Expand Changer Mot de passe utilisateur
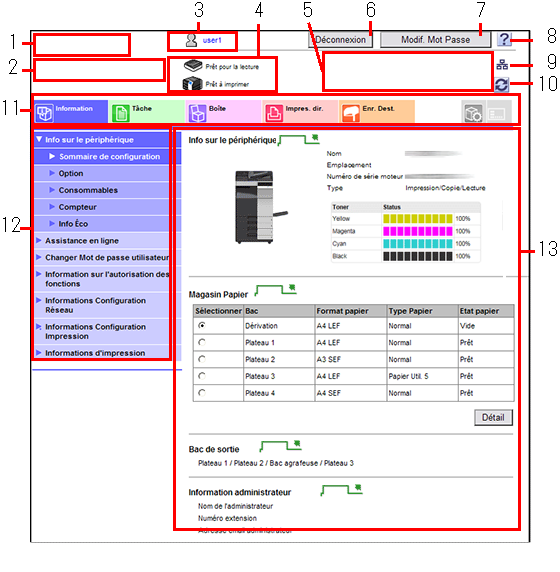 108,258
